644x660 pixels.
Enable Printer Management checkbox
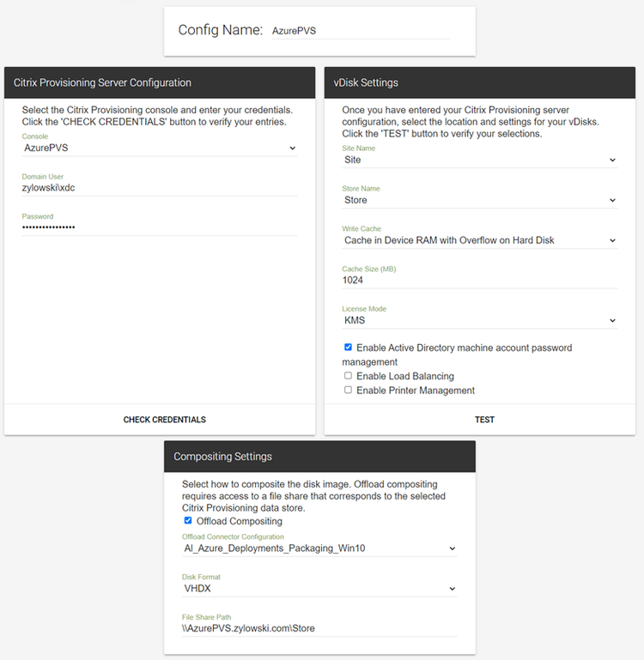click(x=348, y=390)
